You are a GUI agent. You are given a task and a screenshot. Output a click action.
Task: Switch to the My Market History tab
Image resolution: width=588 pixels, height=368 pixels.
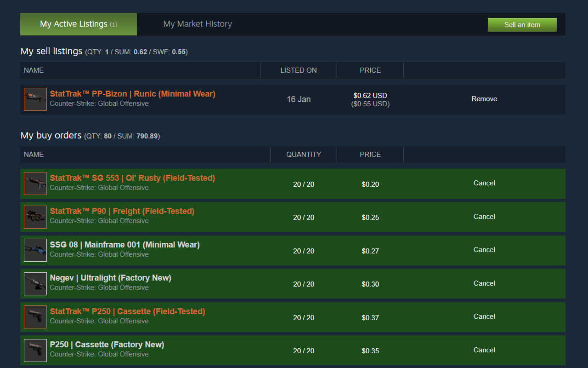coord(198,23)
